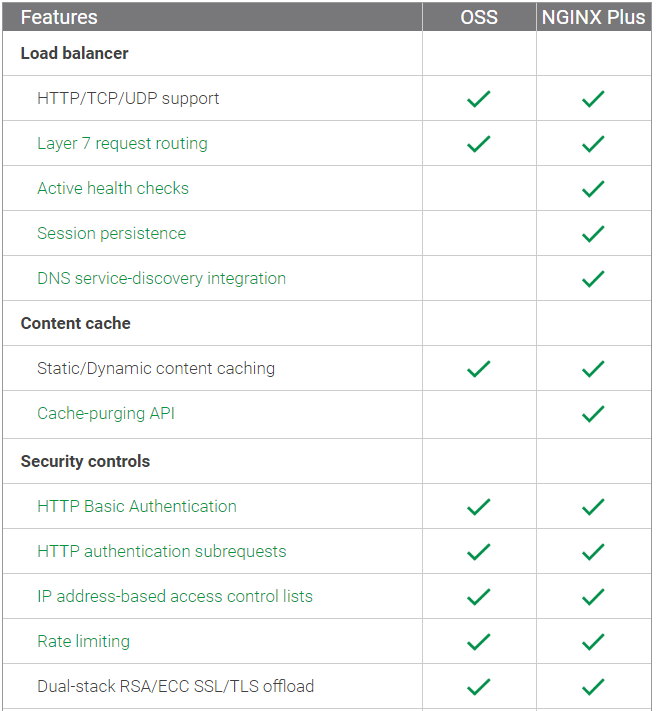The width and height of the screenshot is (656, 711).
Task: Click NGINX Plus checkmark for Rate limiting
Action: point(593,642)
